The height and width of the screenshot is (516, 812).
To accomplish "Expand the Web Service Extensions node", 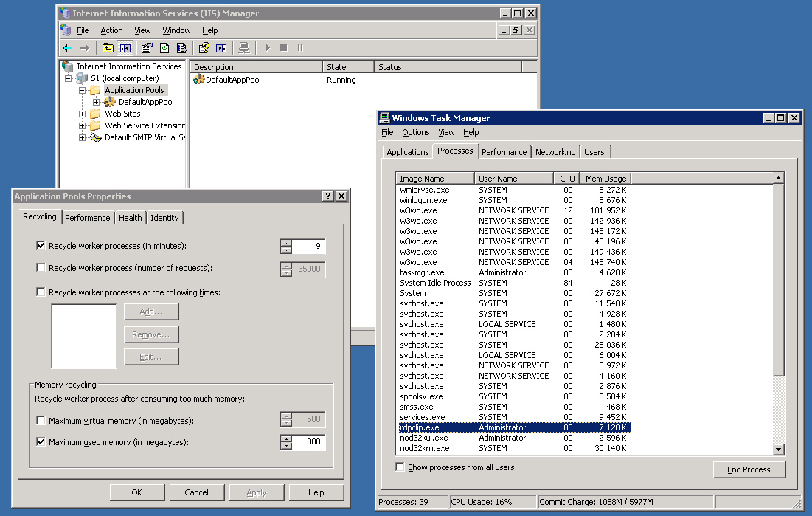I will pyautogui.click(x=82, y=125).
